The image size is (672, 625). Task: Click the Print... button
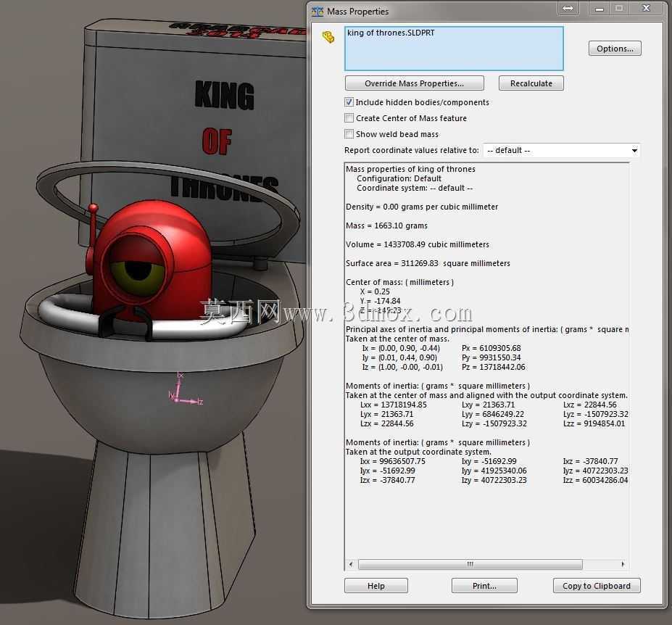pos(484,586)
